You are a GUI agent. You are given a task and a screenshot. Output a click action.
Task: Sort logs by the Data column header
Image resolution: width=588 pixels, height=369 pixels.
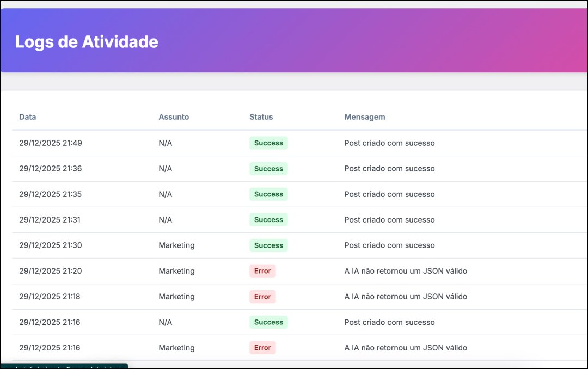click(x=27, y=117)
